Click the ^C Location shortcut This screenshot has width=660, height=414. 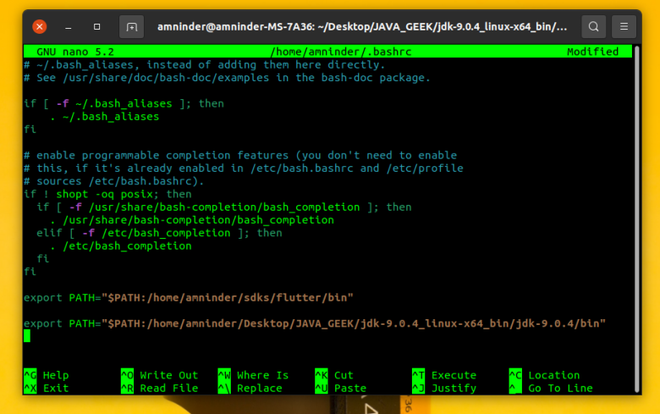(x=545, y=375)
